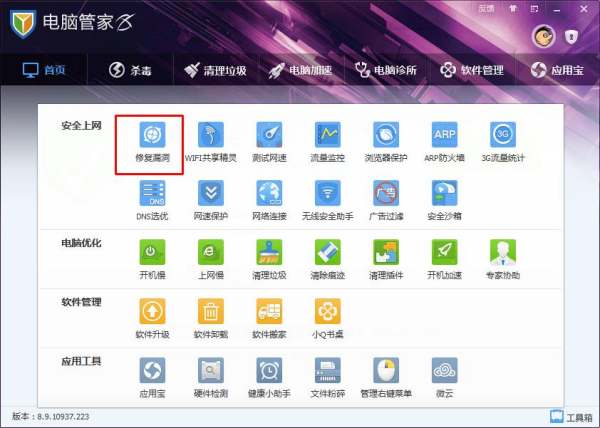Viewport: 600px width, 428px height.
Task: Open 软件卸载 uninstaller
Action: click(x=211, y=319)
